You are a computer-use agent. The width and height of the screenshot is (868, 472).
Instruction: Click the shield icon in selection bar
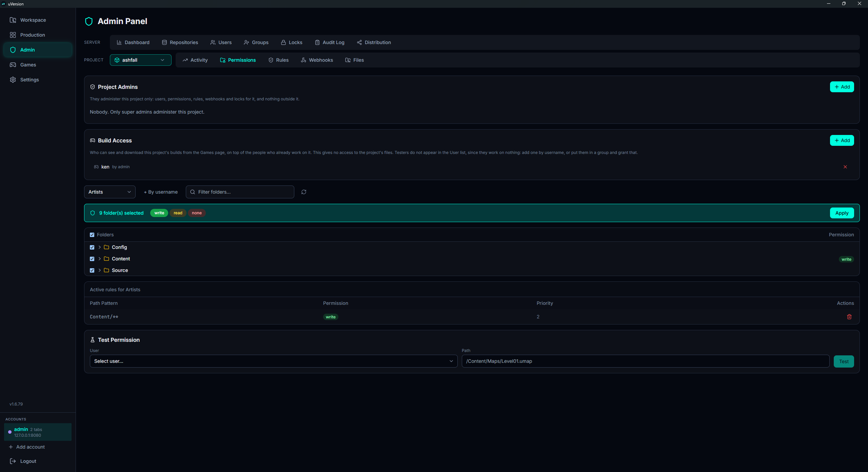93,213
